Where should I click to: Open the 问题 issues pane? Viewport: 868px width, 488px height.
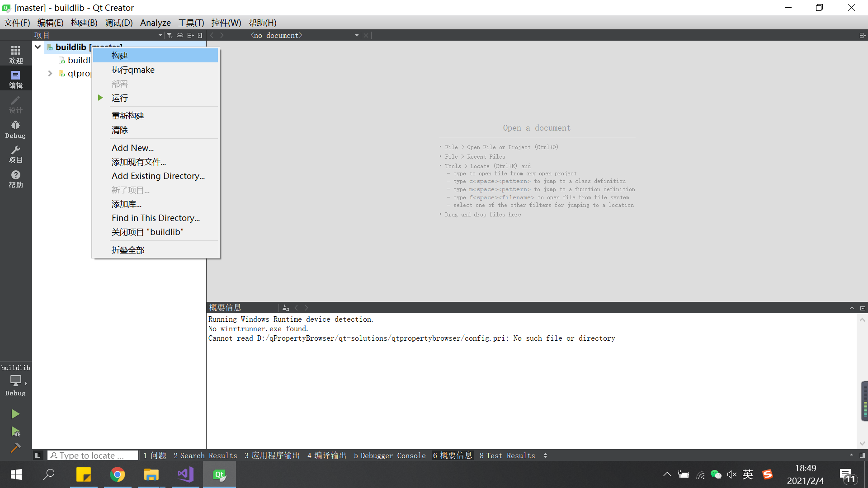point(155,455)
